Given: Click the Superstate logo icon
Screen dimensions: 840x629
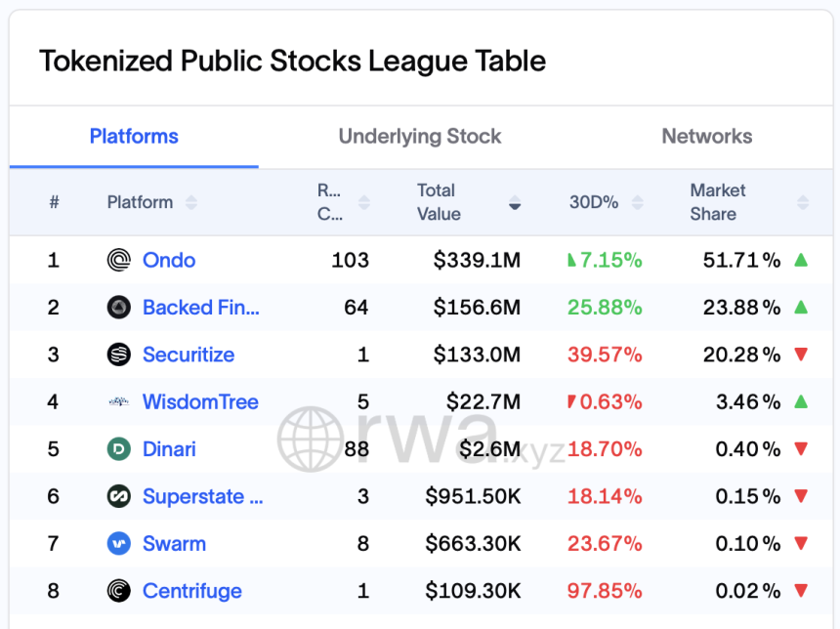Looking at the screenshot, I should point(118,496).
